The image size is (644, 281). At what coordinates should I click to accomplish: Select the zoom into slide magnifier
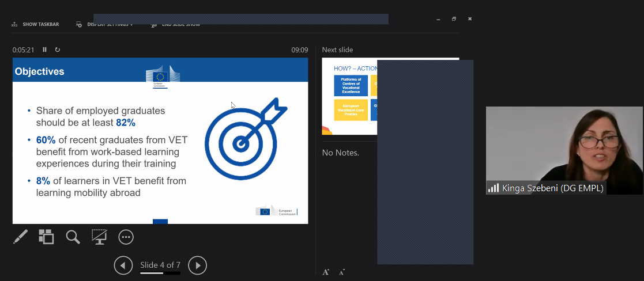pos(73,237)
